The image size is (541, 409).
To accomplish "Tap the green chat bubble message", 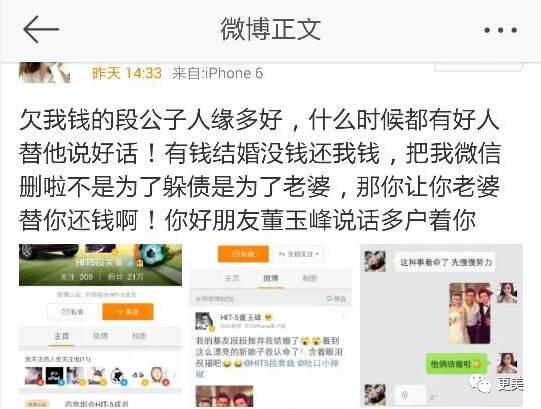I will click(x=456, y=363).
